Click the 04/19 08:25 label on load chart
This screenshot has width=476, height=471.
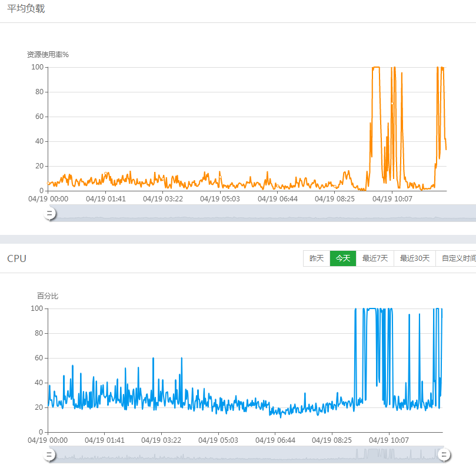(335, 199)
